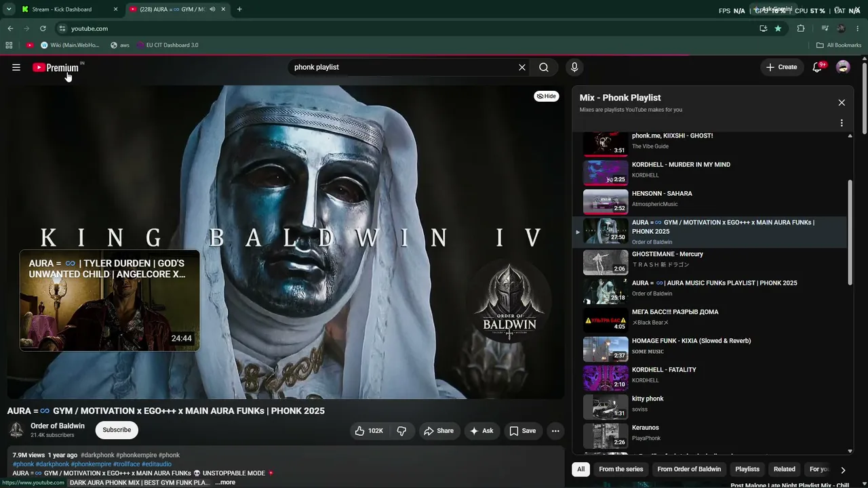The height and width of the screenshot is (488, 868).
Task: Open browser extensions puzzle icon
Action: coord(801,28)
